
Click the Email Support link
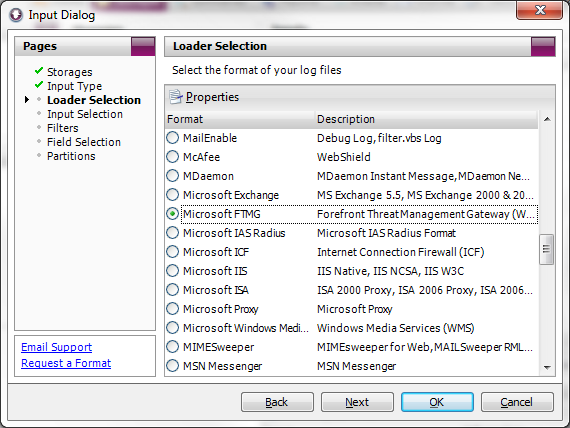[56, 347]
